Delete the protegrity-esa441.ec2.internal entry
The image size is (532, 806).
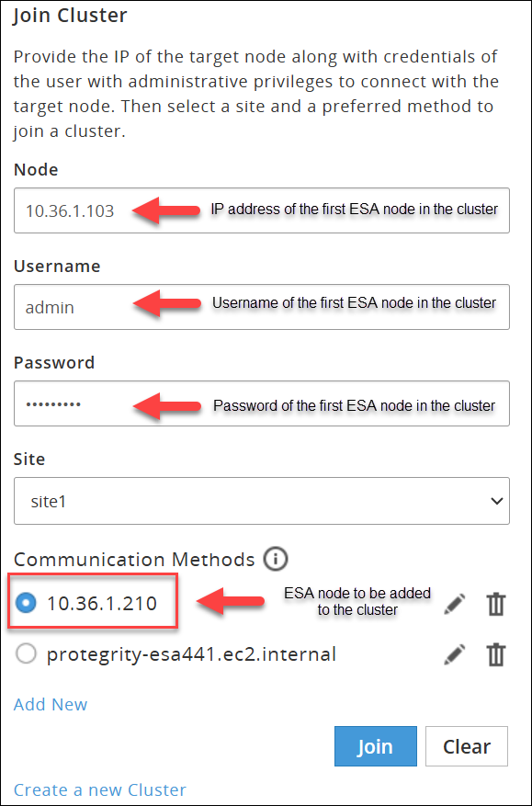point(496,654)
